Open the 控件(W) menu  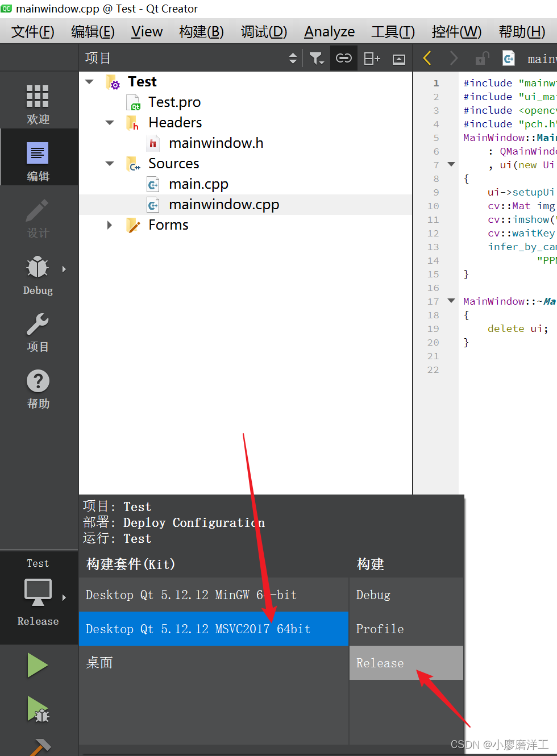[456, 32]
